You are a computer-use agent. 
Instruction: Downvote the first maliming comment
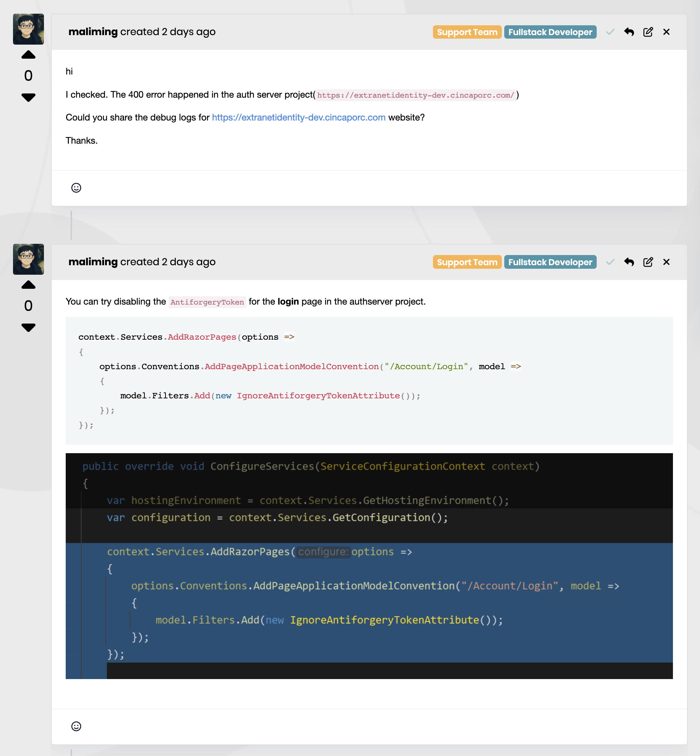coord(28,97)
